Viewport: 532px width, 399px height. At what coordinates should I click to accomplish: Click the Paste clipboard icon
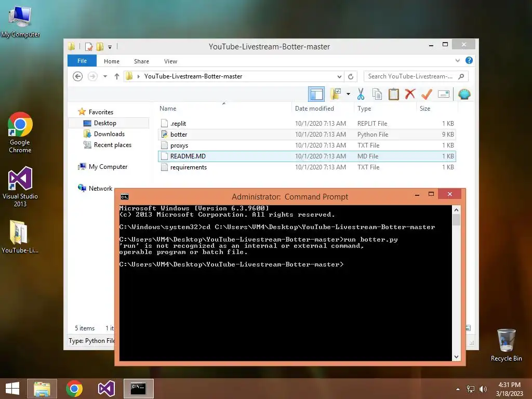point(394,94)
